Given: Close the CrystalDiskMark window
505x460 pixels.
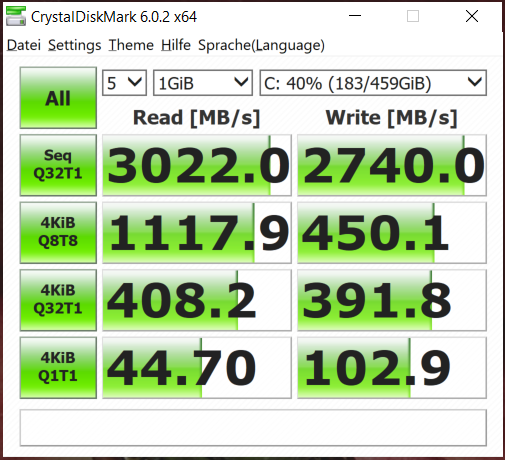Looking at the screenshot, I should click(472, 16).
